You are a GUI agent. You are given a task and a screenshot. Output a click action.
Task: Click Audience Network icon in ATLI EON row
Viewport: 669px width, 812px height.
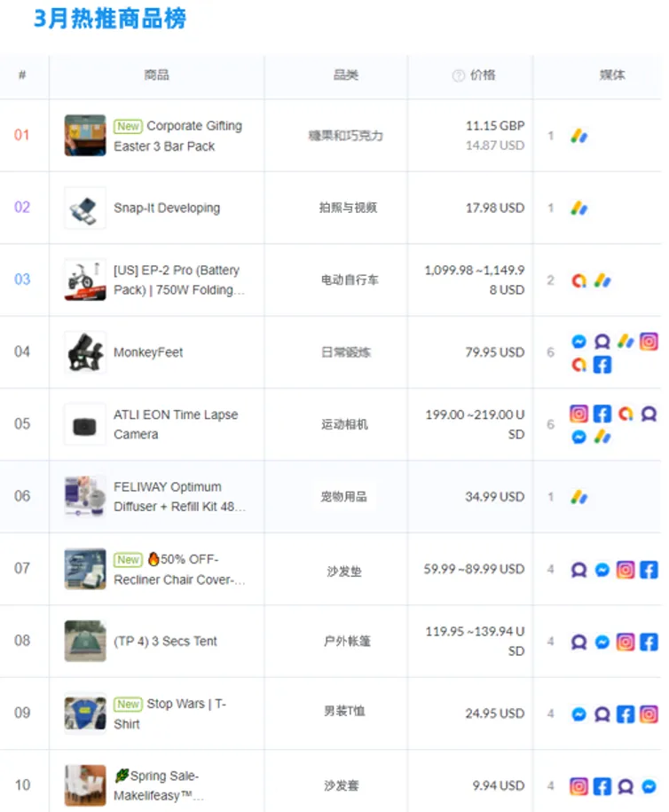649,414
